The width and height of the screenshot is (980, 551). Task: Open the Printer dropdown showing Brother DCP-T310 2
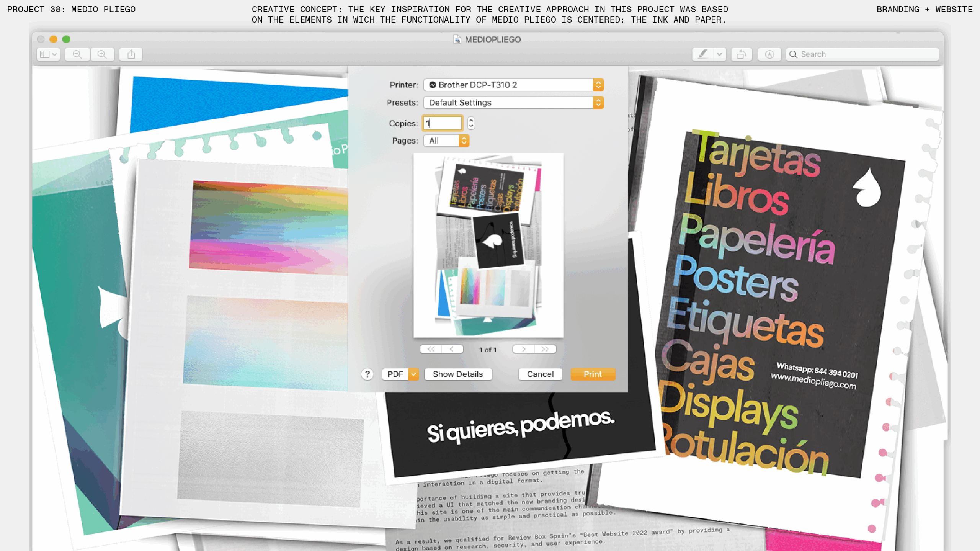click(x=513, y=85)
